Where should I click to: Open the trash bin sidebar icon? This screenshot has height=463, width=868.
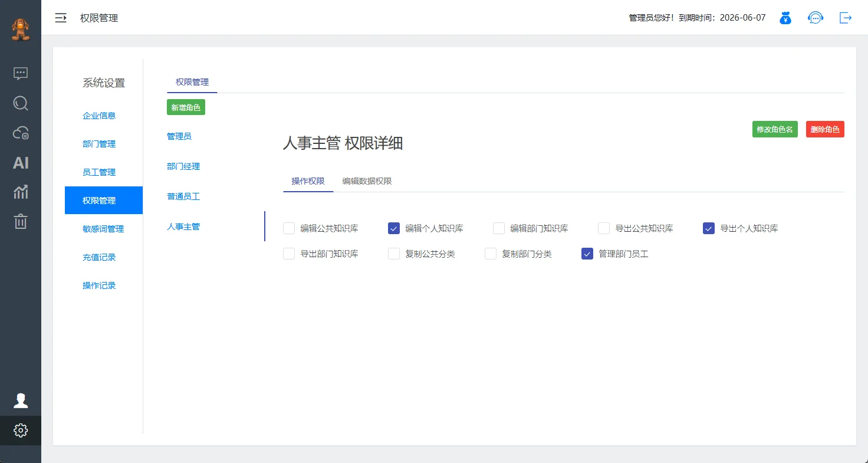point(21,221)
